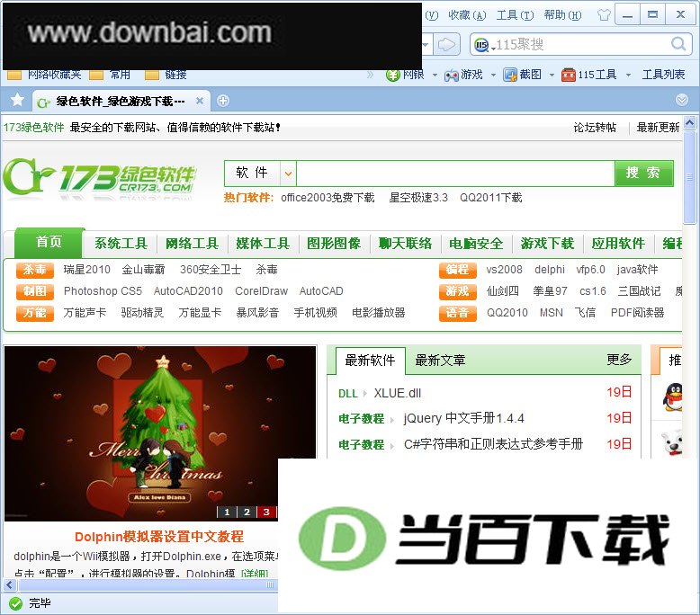Open jQuery 中文手册1.4.4 entry
700x615 pixels.
pyautogui.click(x=464, y=418)
